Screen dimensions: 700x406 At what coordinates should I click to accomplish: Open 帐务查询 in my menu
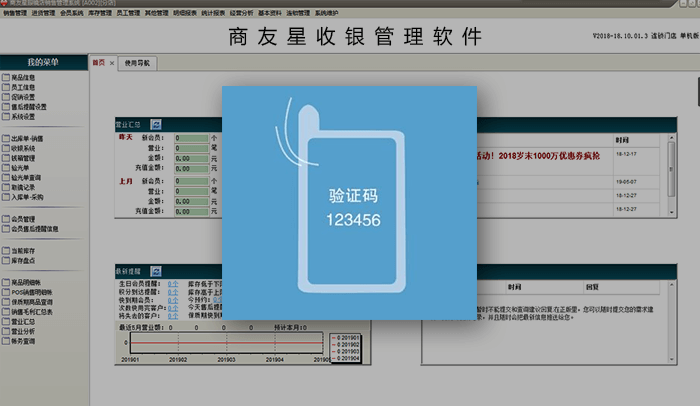coord(18,341)
